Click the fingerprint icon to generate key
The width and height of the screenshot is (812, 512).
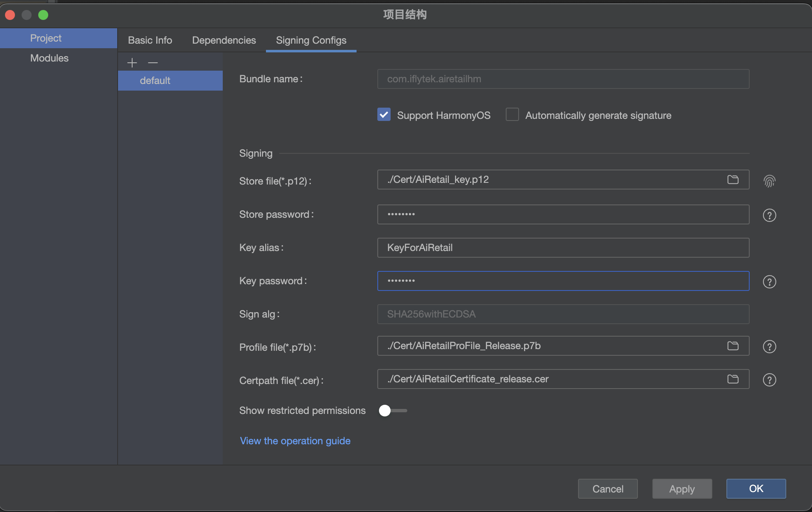pyautogui.click(x=770, y=181)
